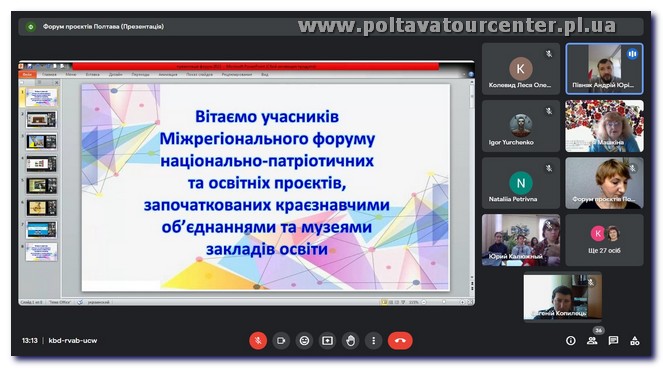Unmute the microphone in the call bar
Screen dimensions: 663x368
(258, 341)
